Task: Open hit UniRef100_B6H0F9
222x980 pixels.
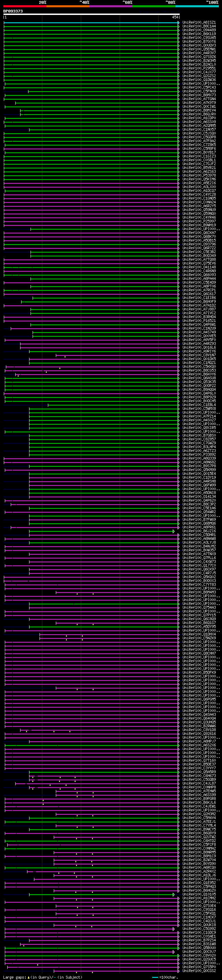Action: click(199, 302)
